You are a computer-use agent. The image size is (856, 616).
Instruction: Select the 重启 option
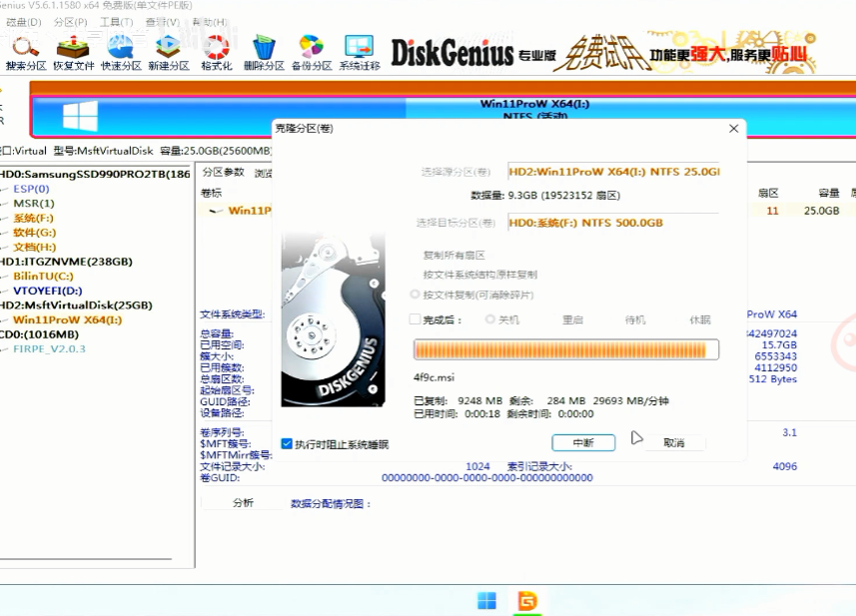coord(572,319)
